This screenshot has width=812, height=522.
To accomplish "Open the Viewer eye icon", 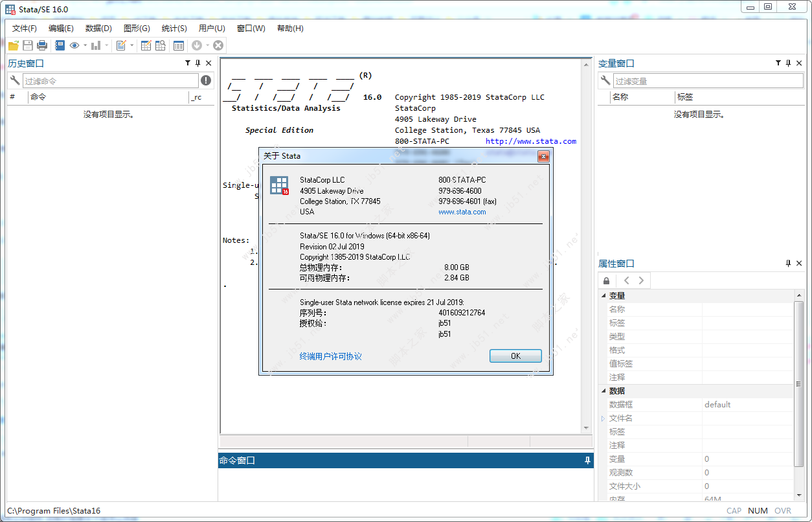I will 74,45.
